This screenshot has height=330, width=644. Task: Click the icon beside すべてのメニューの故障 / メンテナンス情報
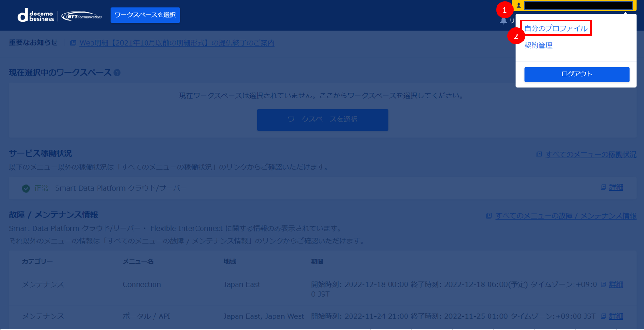coord(489,216)
